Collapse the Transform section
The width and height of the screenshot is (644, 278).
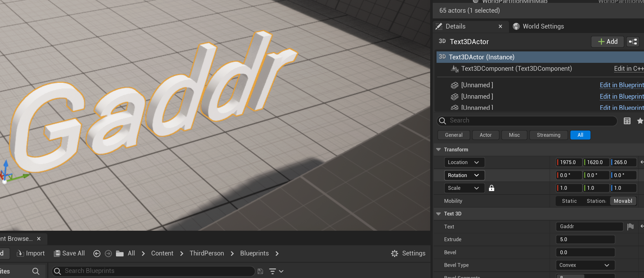(x=438, y=149)
